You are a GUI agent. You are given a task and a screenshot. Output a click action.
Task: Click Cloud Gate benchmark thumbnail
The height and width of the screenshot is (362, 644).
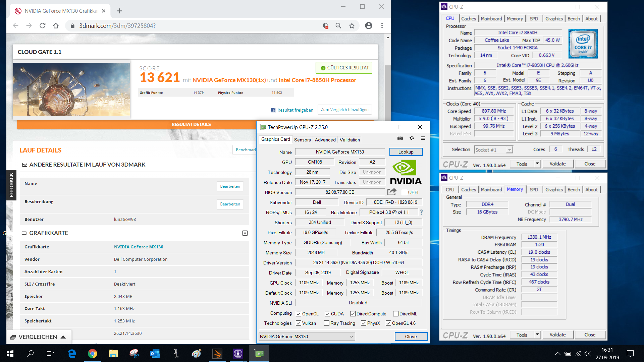point(71,89)
